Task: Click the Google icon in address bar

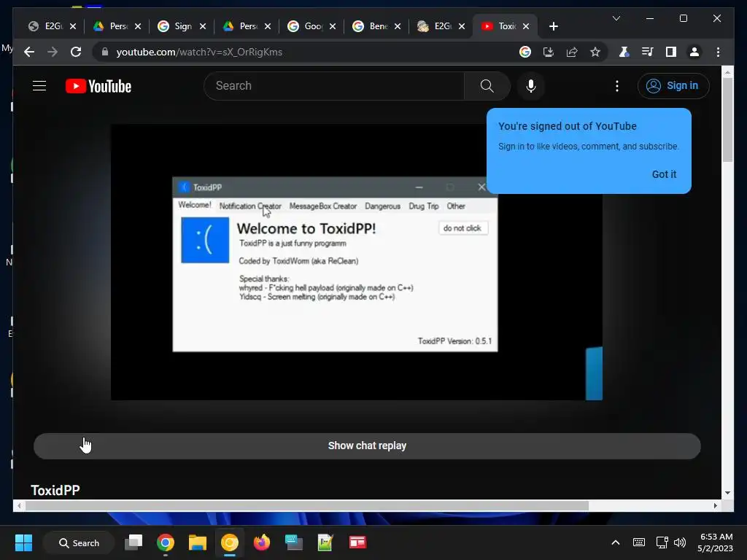Action: (525, 52)
